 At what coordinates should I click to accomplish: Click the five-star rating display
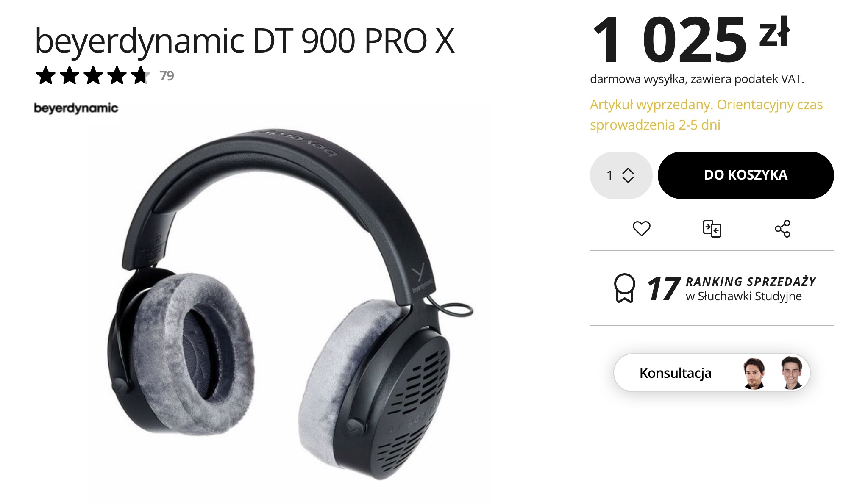(x=93, y=76)
